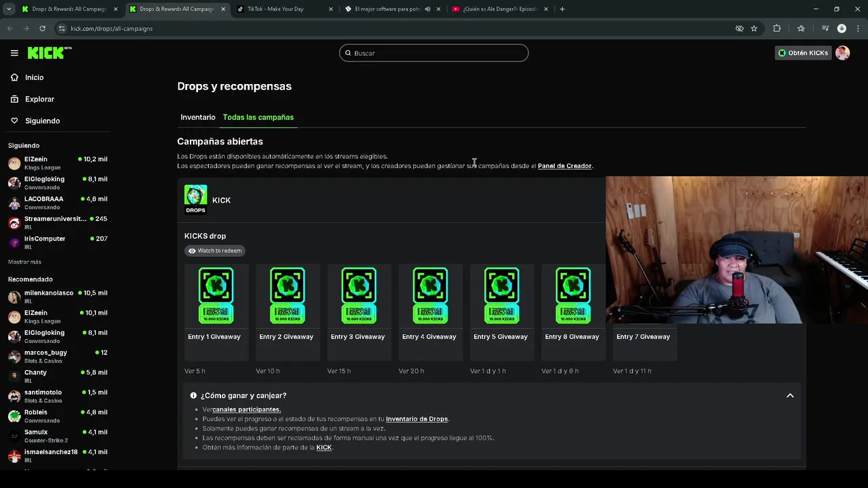Open the browser extensions menu
Viewport: 868px width, 488px height.
point(777,28)
